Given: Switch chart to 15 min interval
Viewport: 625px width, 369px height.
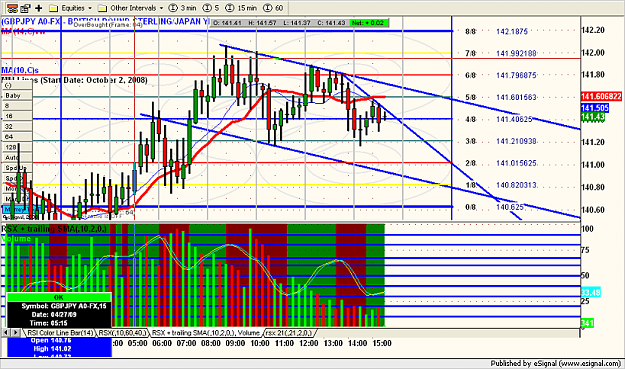Looking at the screenshot, I should (241, 8).
